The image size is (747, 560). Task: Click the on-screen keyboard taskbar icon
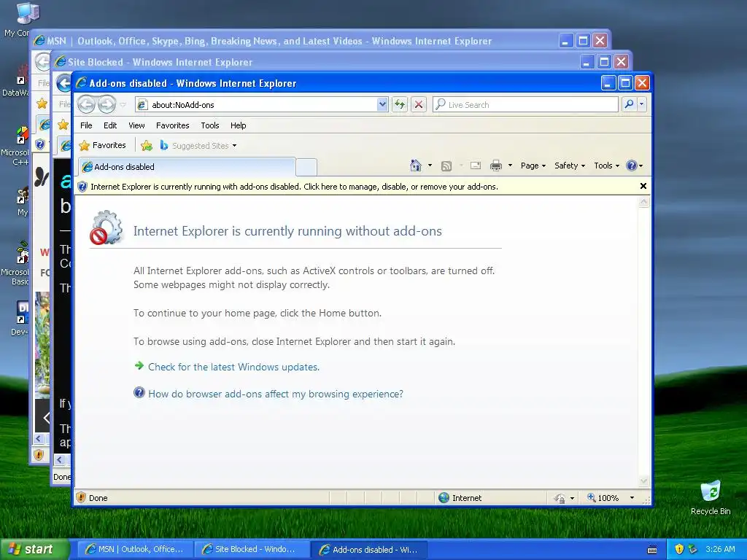pyautogui.click(x=652, y=550)
